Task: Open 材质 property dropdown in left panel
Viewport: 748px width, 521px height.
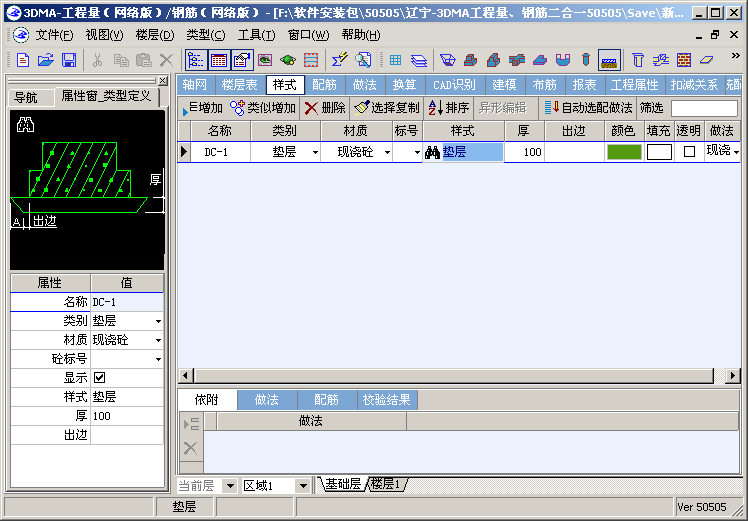Action: tap(158, 341)
